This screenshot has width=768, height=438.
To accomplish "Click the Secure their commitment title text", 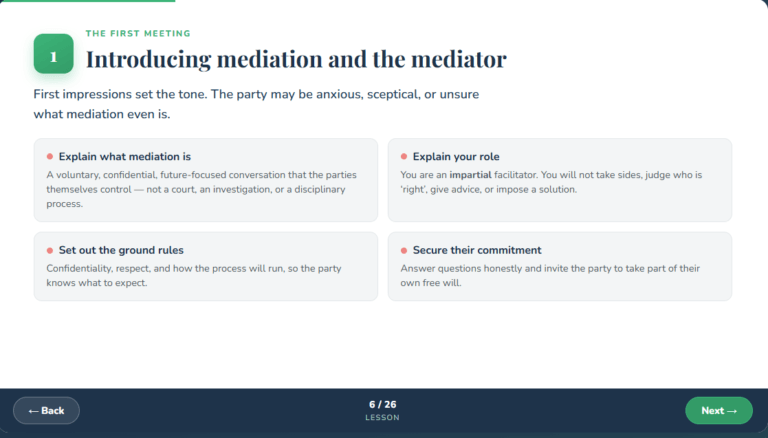I will pyautogui.click(x=477, y=250).
